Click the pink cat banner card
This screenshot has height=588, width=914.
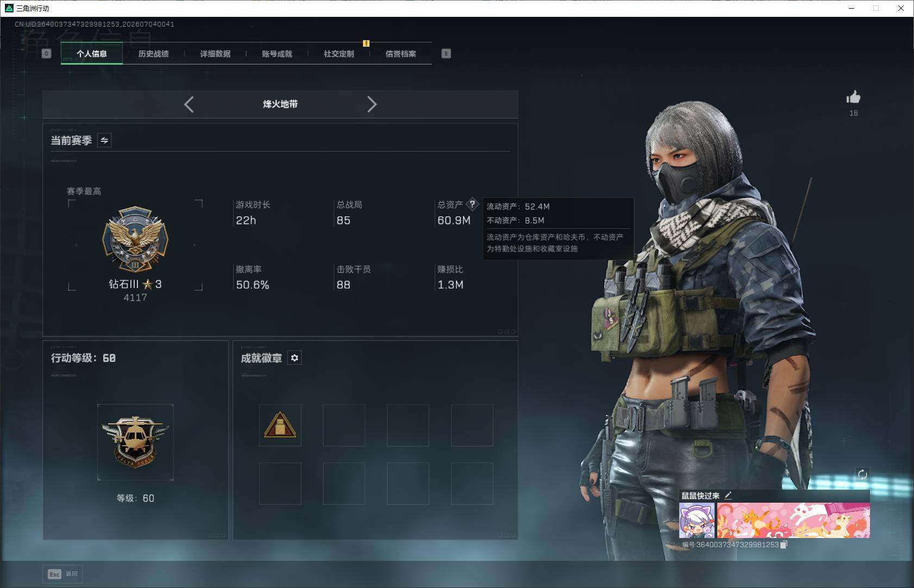coord(793,520)
